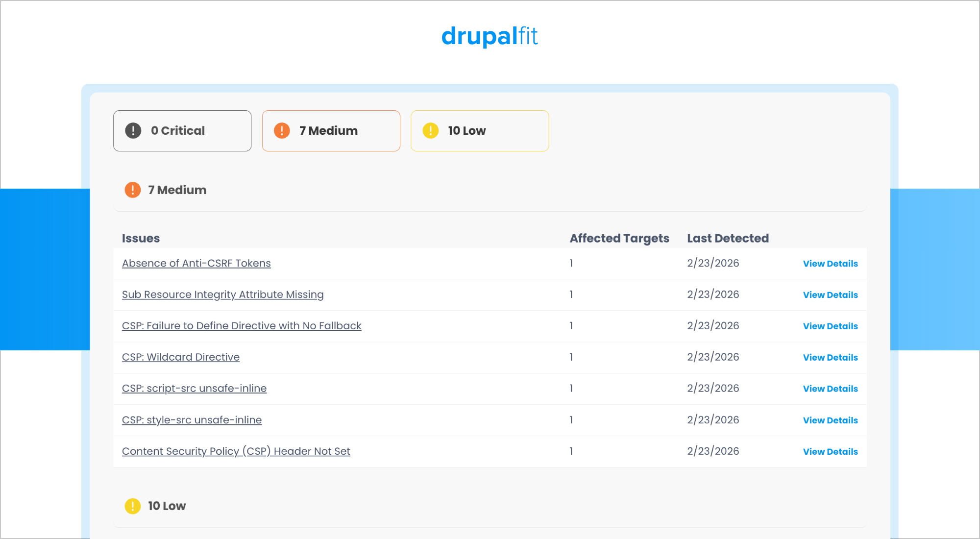This screenshot has height=539, width=980.
Task: Open CSP: Failure to Define Directive issue
Action: [x=242, y=326]
